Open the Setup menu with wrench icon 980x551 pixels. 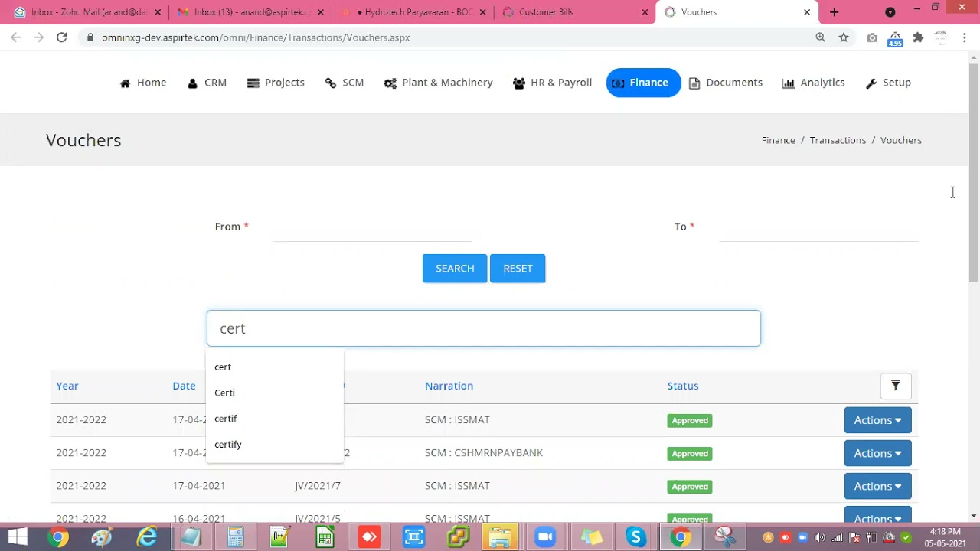(x=888, y=83)
